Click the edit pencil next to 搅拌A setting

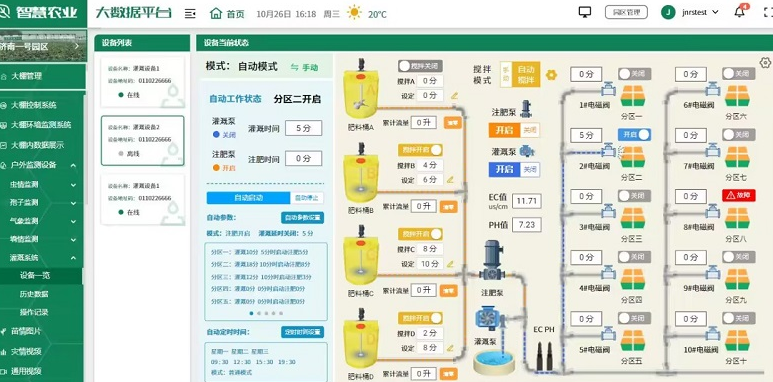pos(454,96)
